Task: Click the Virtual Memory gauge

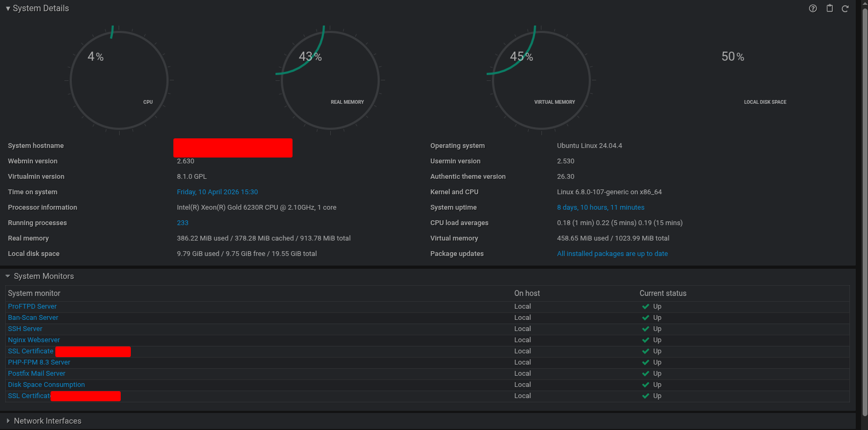Action: pos(541,80)
